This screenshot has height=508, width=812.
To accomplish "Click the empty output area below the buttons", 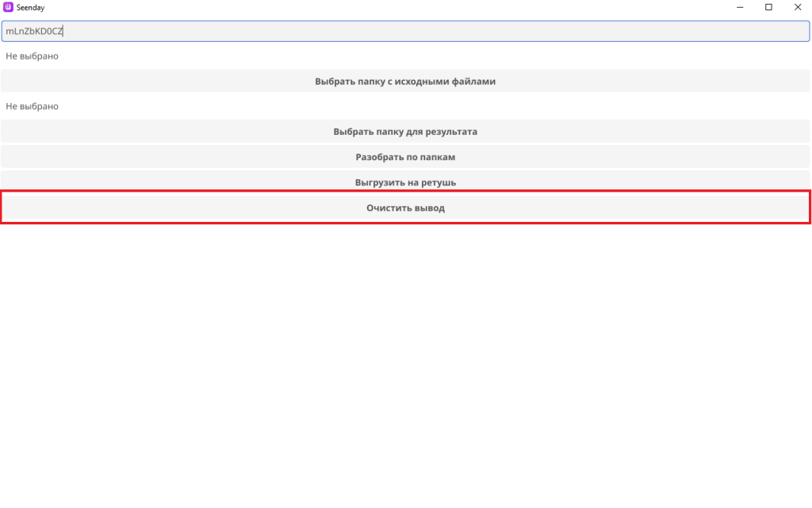I will click(405, 357).
